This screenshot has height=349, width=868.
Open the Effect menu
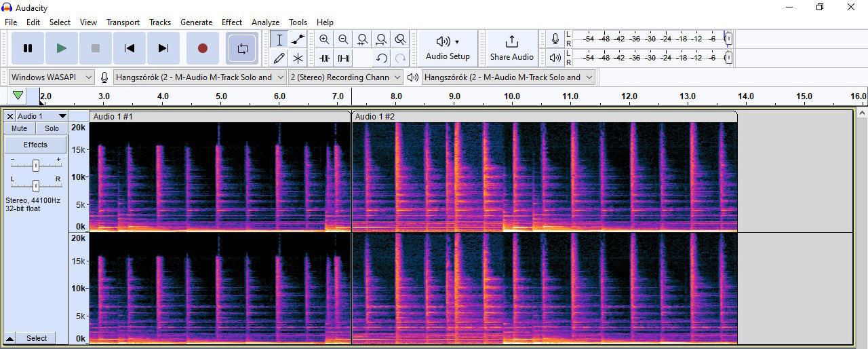pyautogui.click(x=232, y=22)
